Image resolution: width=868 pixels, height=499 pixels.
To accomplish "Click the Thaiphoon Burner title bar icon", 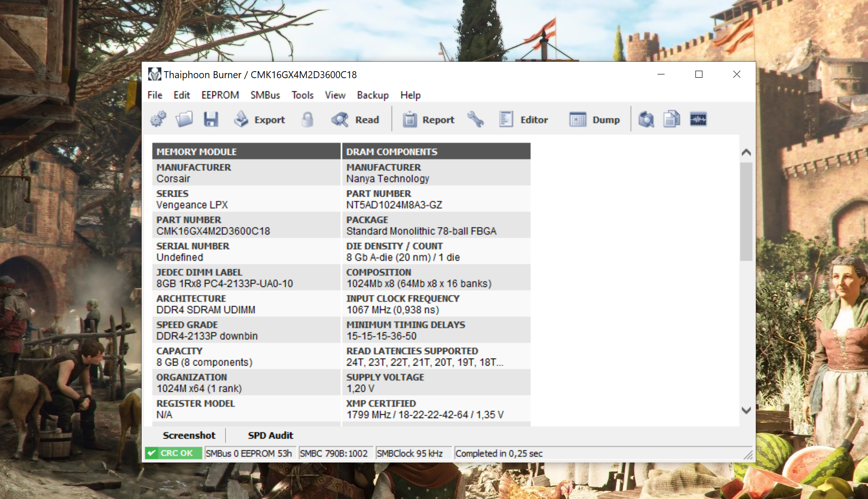I will point(154,74).
